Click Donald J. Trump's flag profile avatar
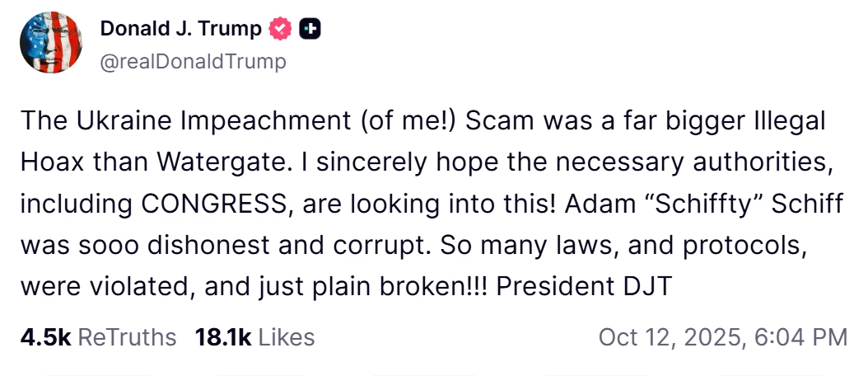Screen dimensions: 868x376 [x=51, y=45]
